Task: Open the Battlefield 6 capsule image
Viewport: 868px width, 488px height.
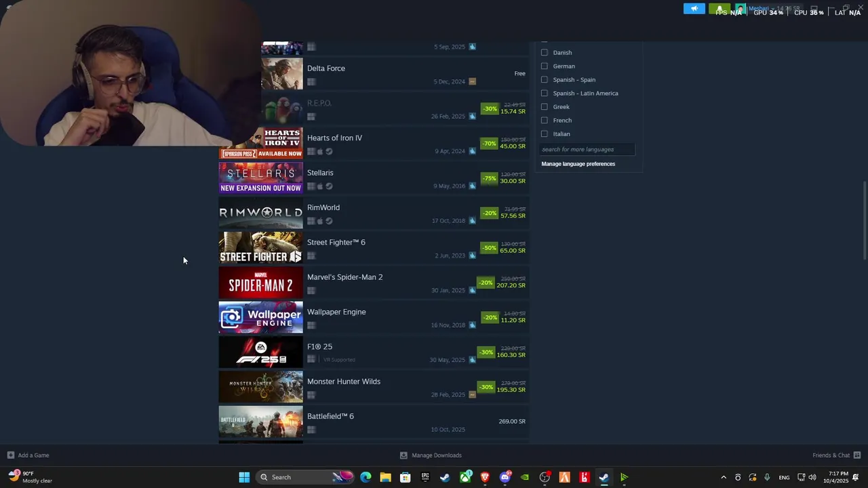Action: (x=261, y=422)
